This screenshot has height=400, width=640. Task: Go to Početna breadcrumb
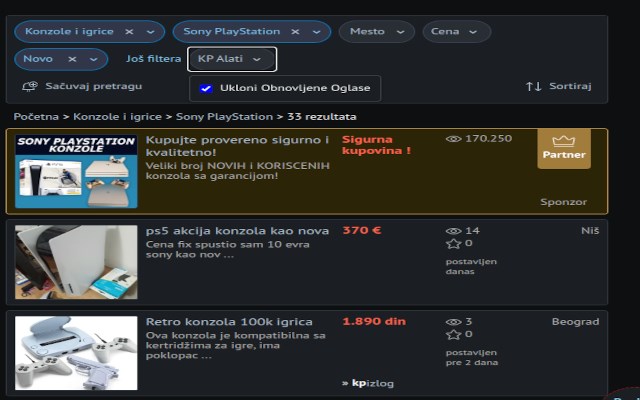36,117
